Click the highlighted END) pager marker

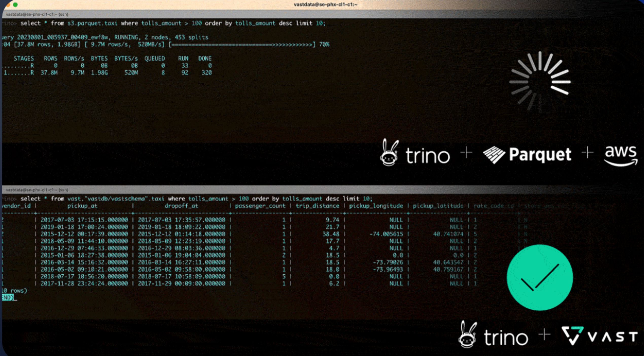click(8, 298)
